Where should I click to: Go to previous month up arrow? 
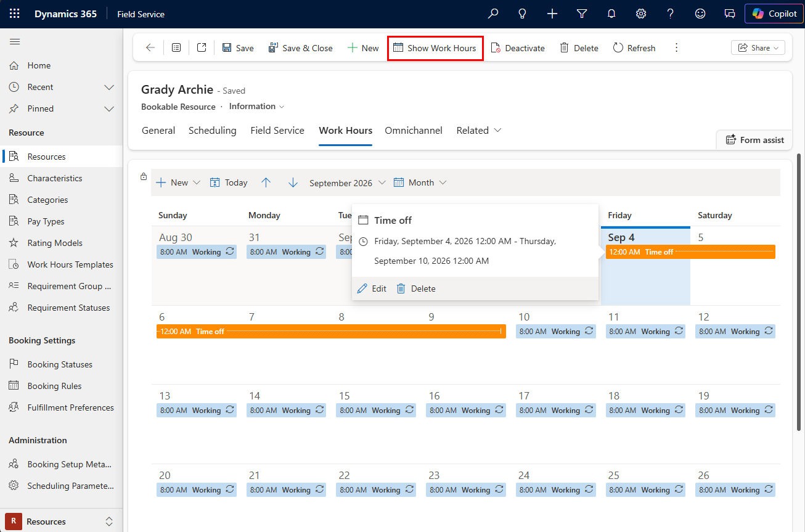[x=266, y=182]
